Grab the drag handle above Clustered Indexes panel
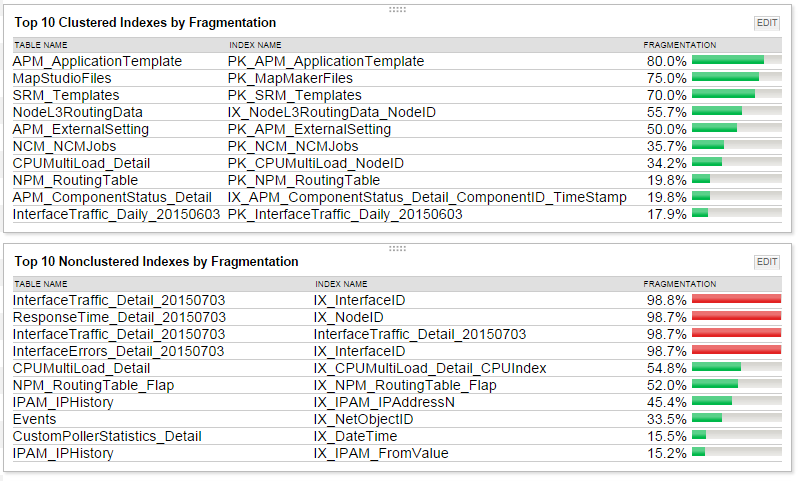 click(x=397, y=9)
